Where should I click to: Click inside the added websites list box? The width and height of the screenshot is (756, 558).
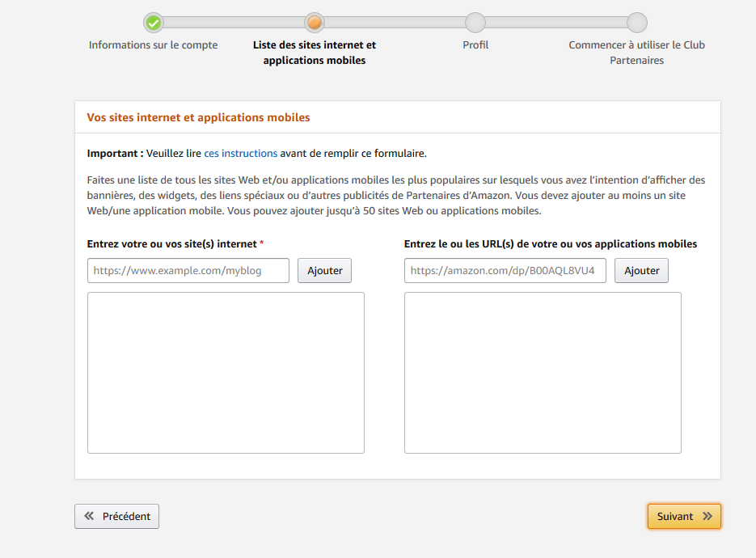point(226,372)
